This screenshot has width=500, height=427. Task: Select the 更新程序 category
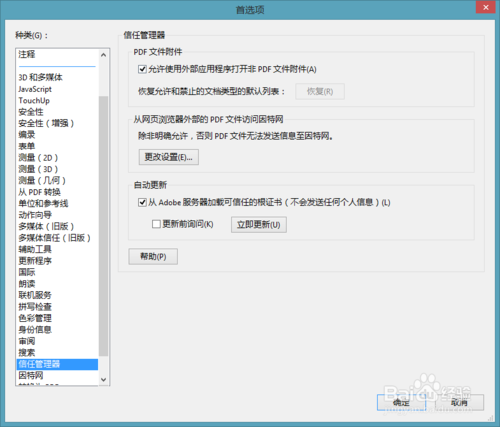57,261
